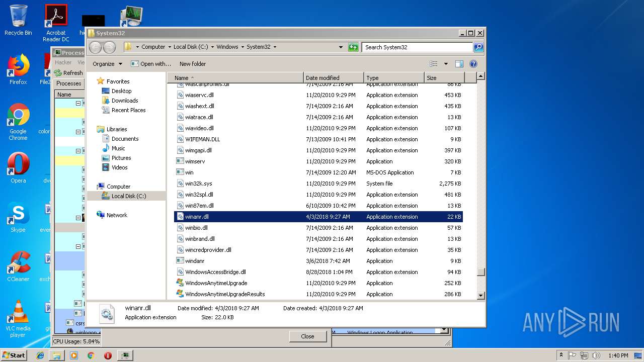Select the winanr.dll file row
The width and height of the screenshot is (644, 362).
[318, 217]
